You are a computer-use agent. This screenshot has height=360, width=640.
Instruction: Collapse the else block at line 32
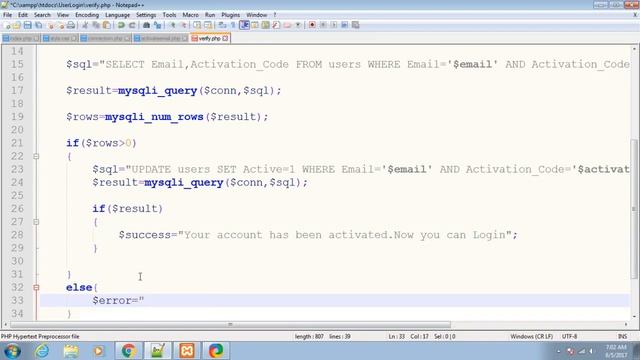pyautogui.click(x=36, y=287)
